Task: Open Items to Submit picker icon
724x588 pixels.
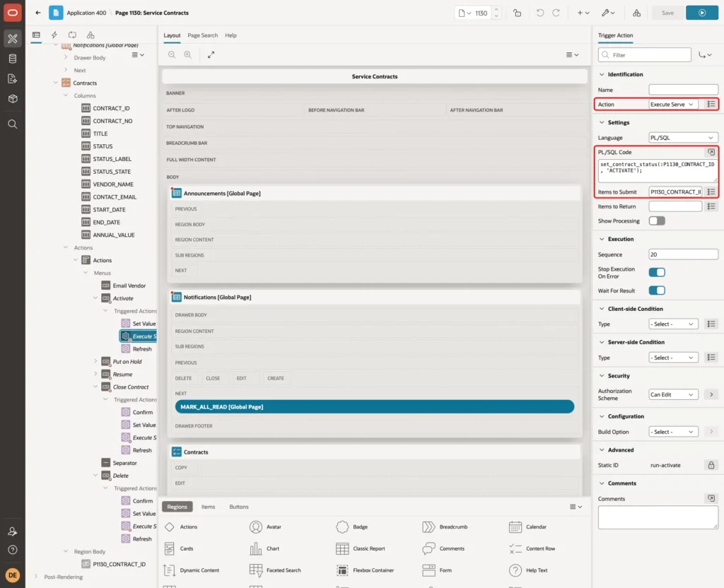Action: [711, 192]
